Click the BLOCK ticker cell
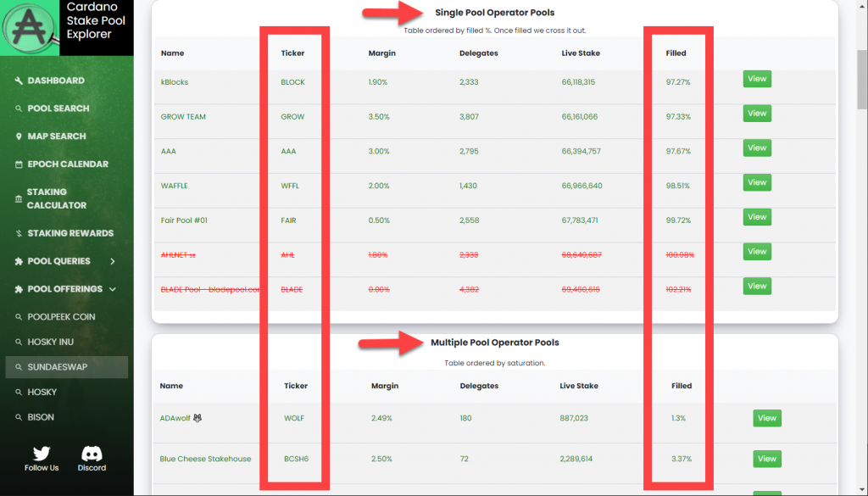868x496 pixels. point(292,82)
